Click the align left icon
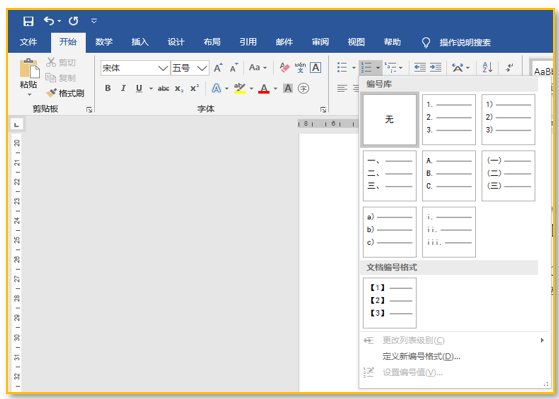This screenshot has width=559, height=399. point(342,88)
